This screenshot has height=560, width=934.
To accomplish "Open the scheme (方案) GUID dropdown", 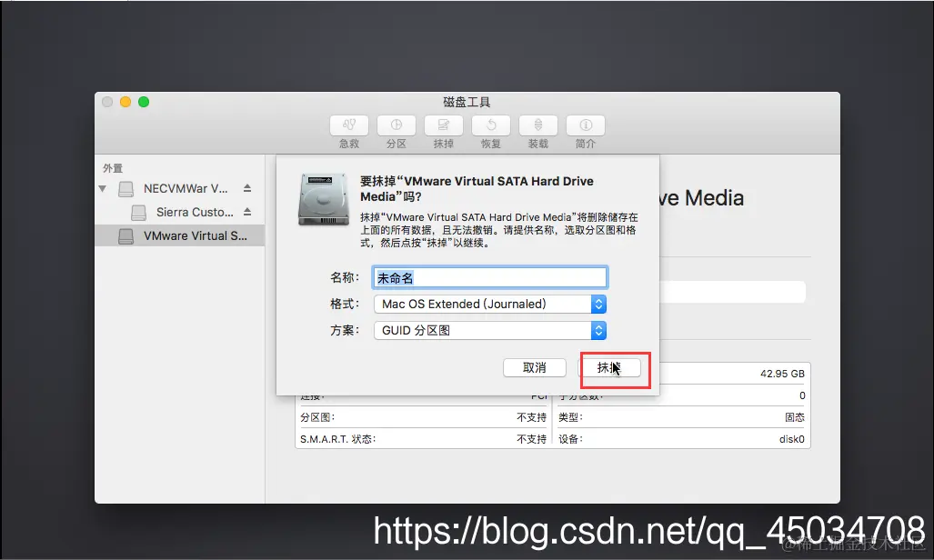I will coord(489,330).
